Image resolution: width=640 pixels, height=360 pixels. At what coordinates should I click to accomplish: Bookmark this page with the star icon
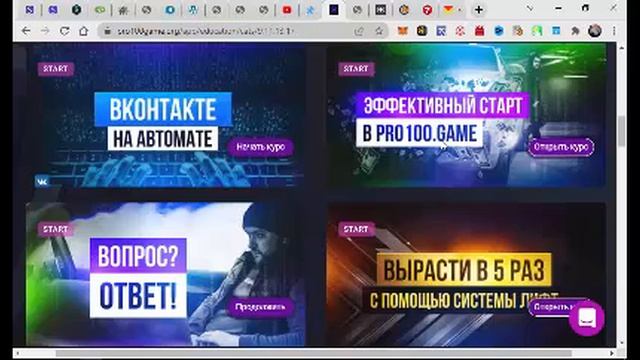click(379, 31)
